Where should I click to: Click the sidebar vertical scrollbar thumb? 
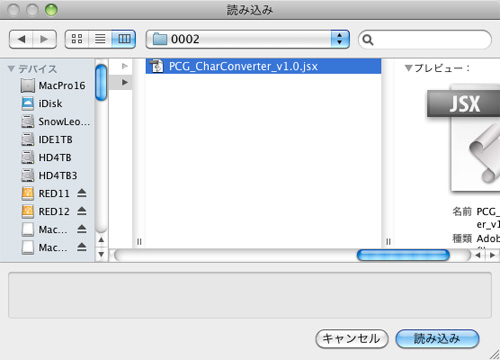point(101,82)
